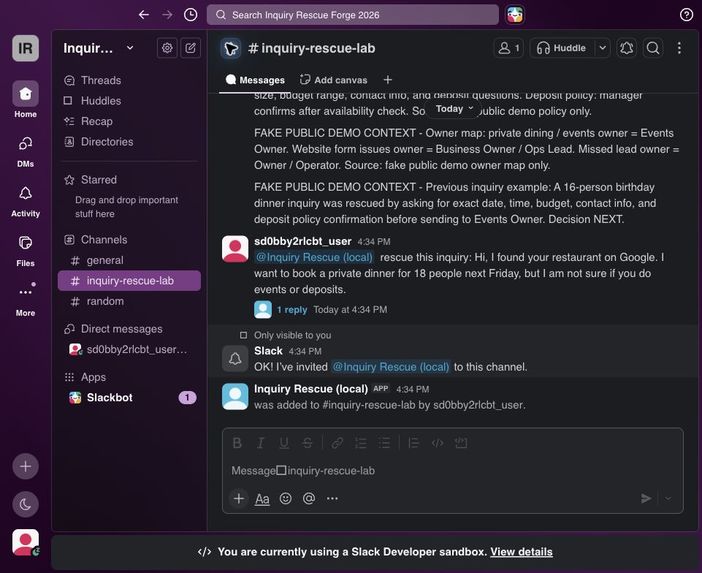
Task: Open the Today date jump dropdown
Action: [454, 109]
